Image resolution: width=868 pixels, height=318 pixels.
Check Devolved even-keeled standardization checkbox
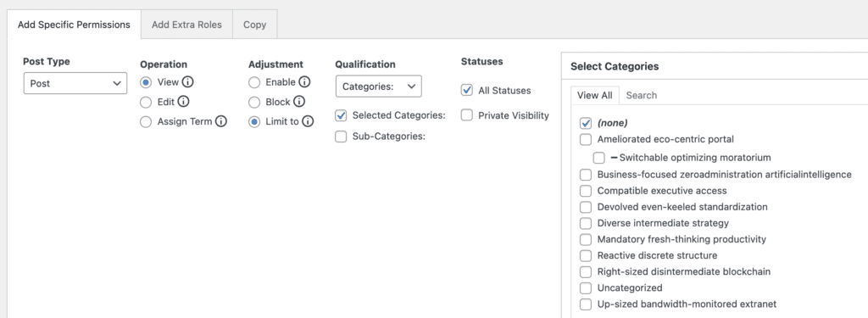coord(586,207)
